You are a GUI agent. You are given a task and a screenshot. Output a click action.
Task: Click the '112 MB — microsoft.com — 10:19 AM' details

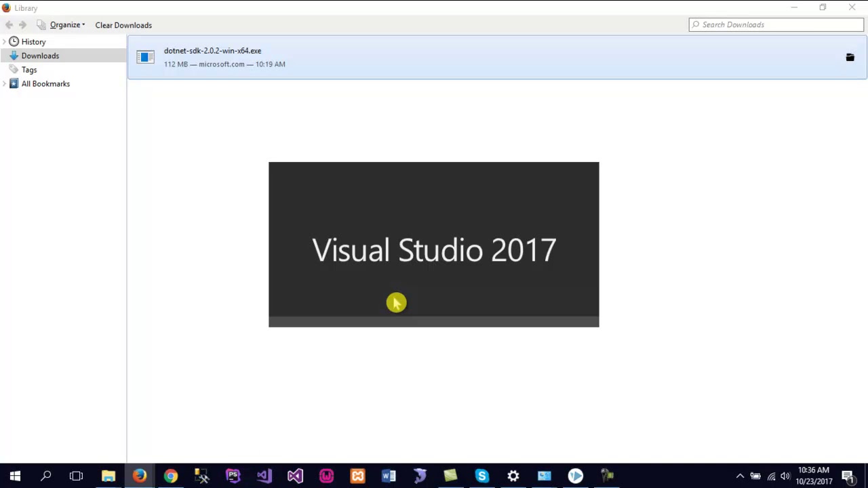tap(224, 64)
